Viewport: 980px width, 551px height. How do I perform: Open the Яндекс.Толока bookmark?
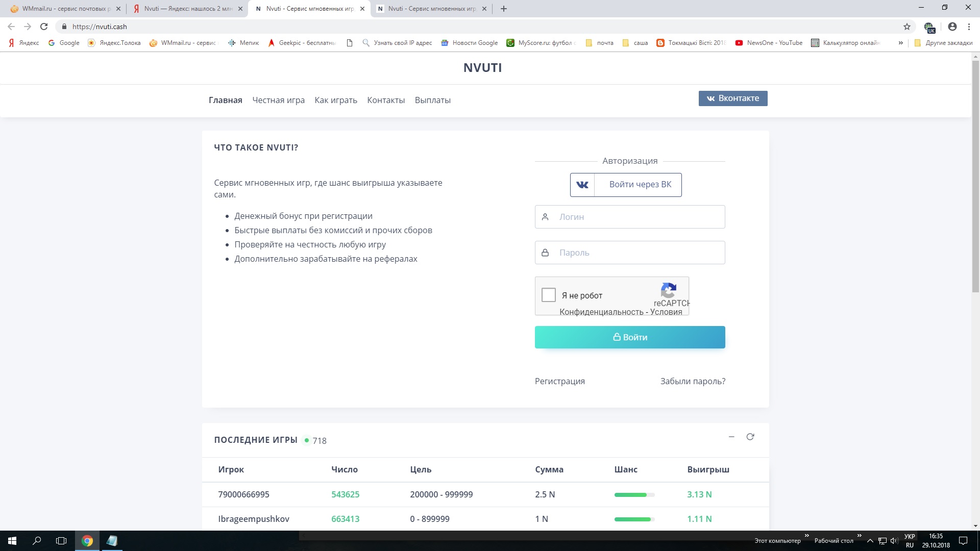pos(114,43)
